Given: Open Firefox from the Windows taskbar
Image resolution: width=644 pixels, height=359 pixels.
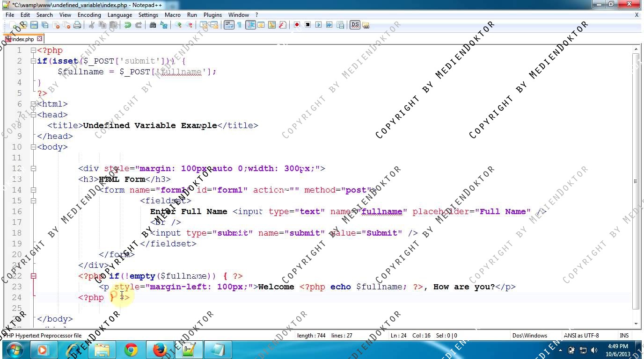Looking at the screenshot, I should click(x=160, y=350).
